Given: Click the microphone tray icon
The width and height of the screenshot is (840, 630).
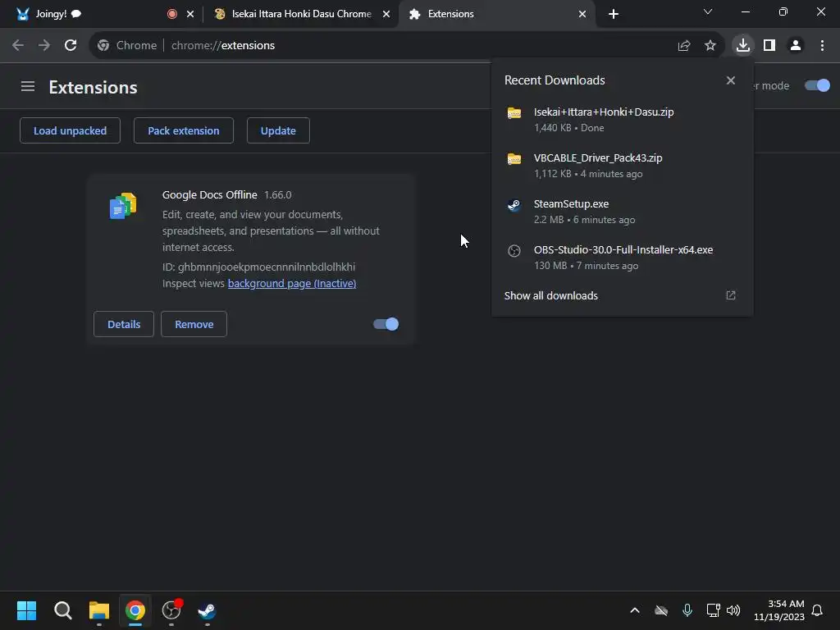Looking at the screenshot, I should click(x=687, y=610).
